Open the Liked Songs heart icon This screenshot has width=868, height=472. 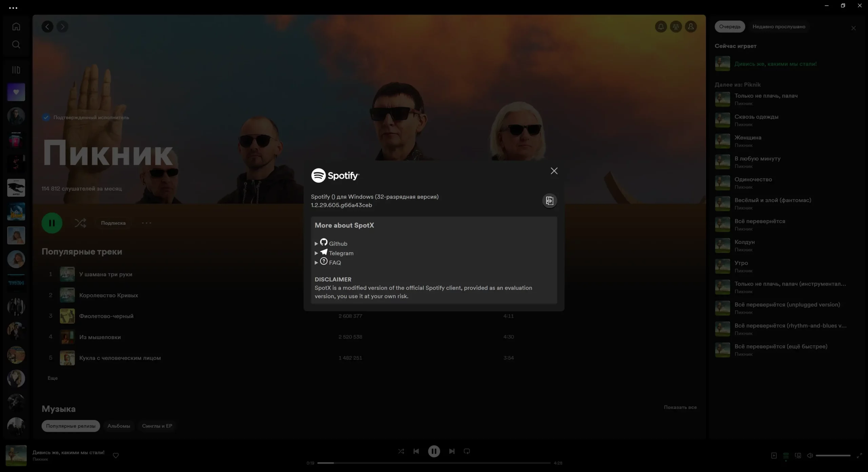16,92
